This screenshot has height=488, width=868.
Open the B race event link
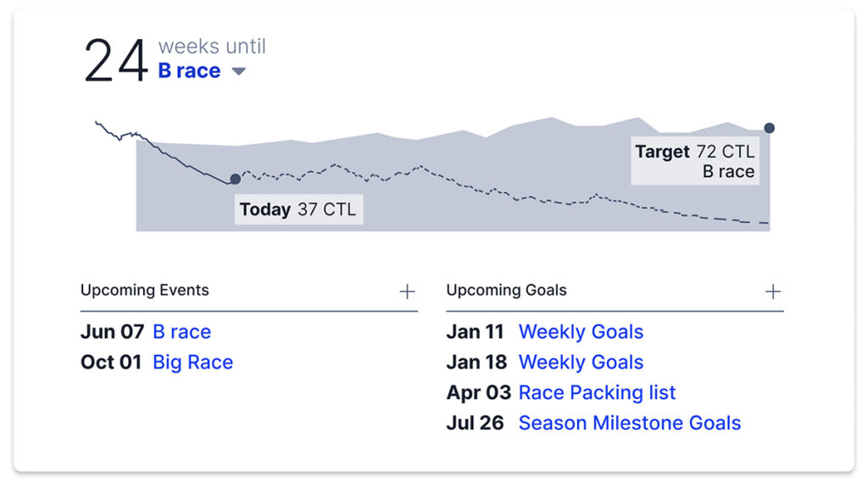coord(181,332)
